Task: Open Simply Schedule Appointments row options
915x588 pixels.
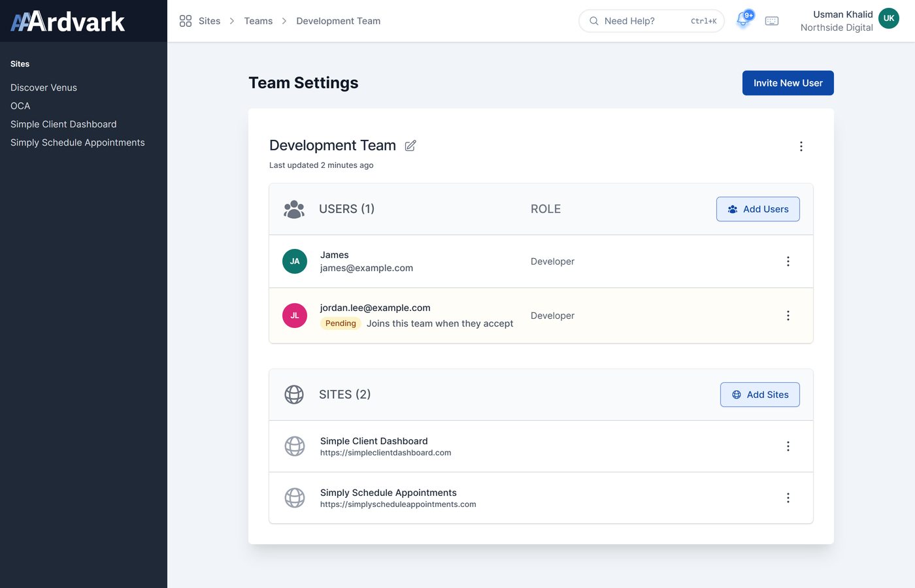Action: point(788,498)
